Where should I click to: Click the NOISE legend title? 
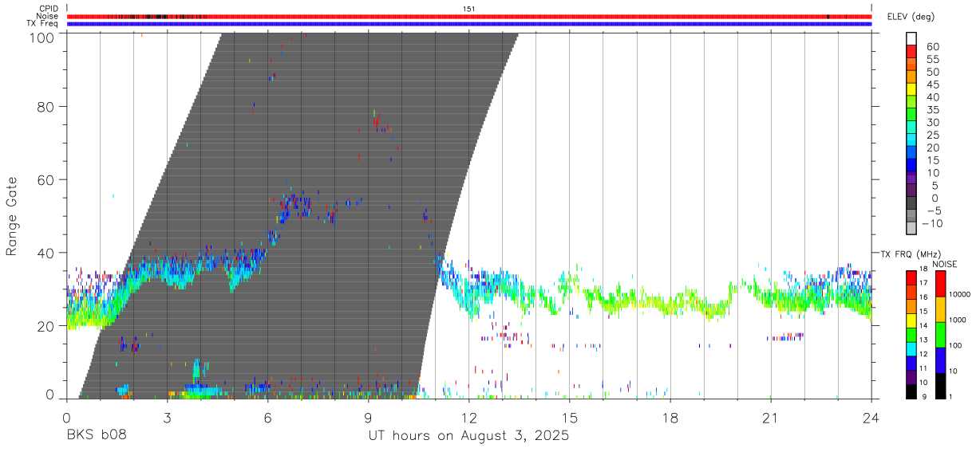(945, 264)
